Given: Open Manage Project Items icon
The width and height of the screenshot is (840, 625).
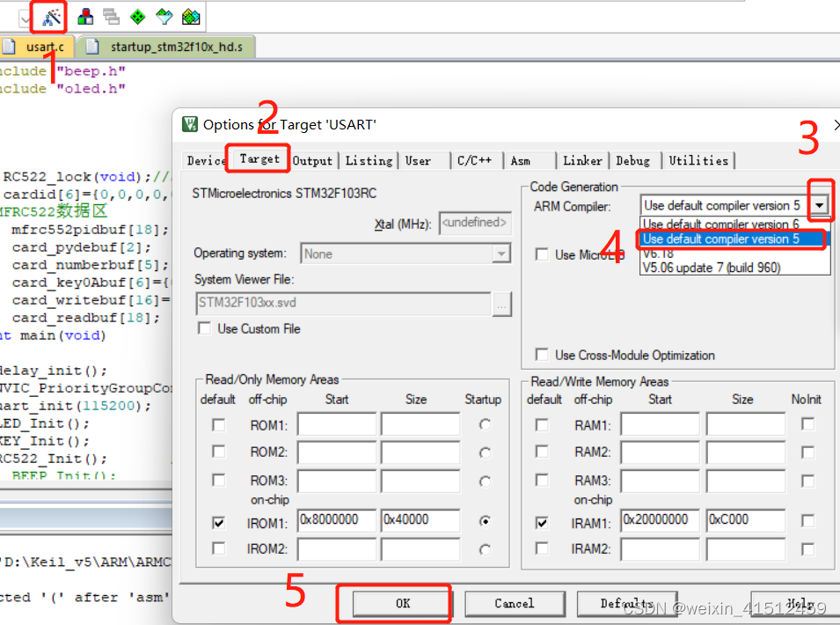Looking at the screenshot, I should [x=85, y=16].
